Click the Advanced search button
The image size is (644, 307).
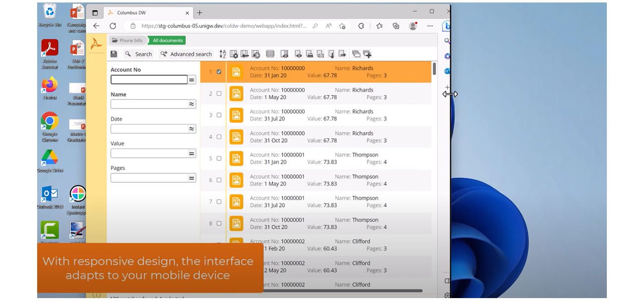click(186, 53)
